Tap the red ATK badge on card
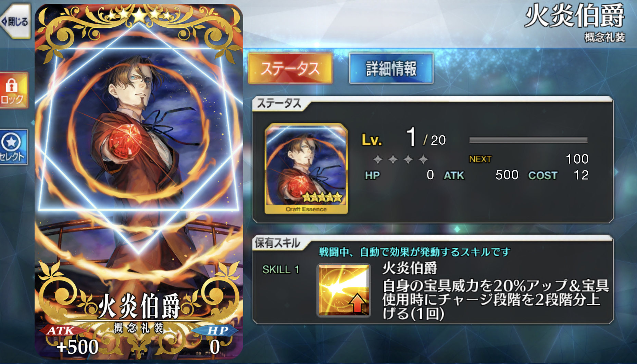 click(62, 330)
